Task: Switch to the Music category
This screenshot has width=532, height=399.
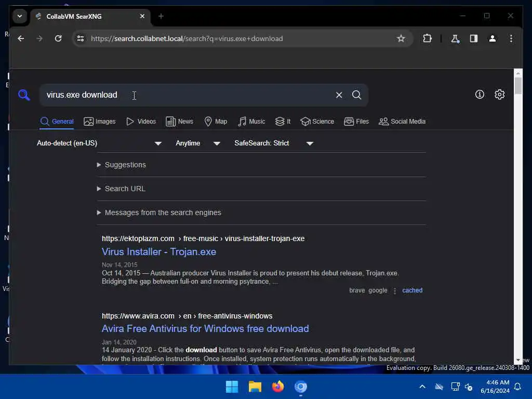Action: tap(251, 122)
